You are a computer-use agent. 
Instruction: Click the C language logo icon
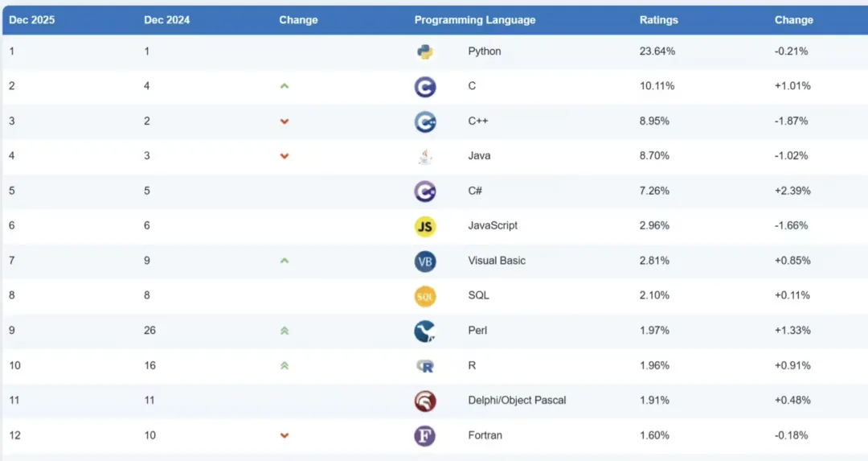(x=425, y=87)
